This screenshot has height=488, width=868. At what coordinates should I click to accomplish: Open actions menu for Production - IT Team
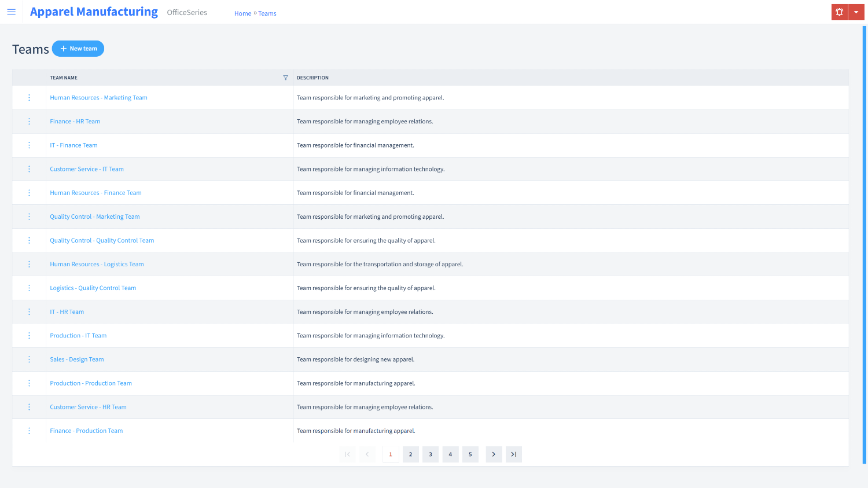coord(29,336)
